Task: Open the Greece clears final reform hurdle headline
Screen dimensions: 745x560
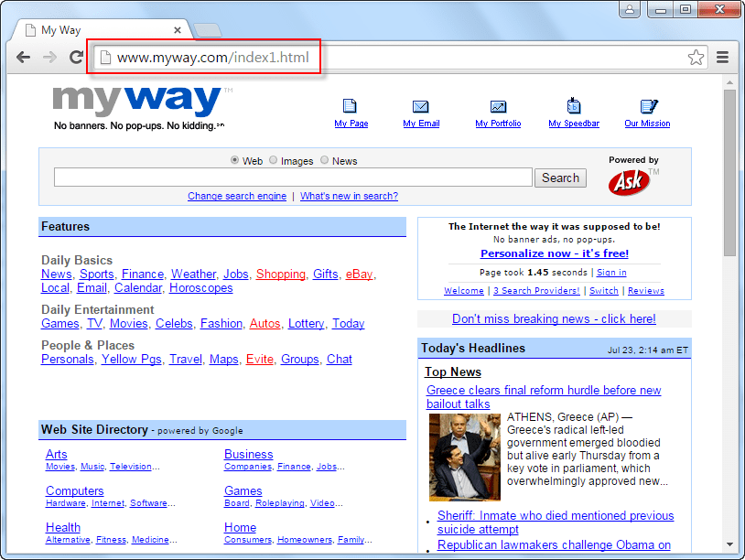Action: click(544, 397)
